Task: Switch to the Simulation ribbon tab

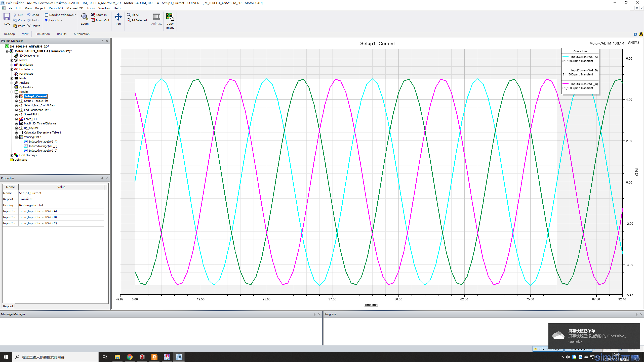Action: (43, 34)
